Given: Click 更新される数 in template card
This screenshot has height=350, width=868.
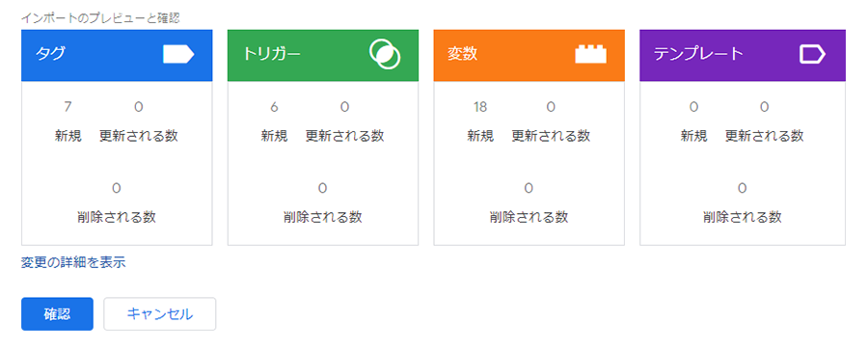Looking at the screenshot, I should (x=765, y=136).
